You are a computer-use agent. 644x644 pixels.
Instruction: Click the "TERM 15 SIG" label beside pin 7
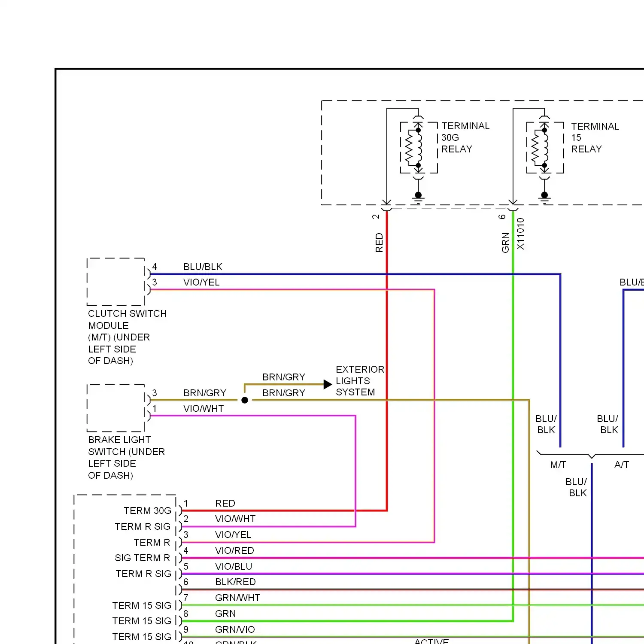(x=142, y=605)
